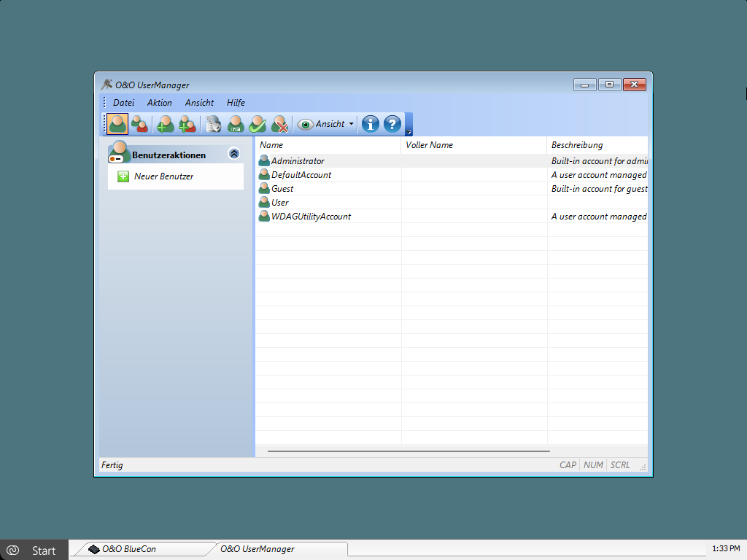Collapse the Benutzeraktionen panel
This screenshot has height=560, width=747.
(x=233, y=154)
